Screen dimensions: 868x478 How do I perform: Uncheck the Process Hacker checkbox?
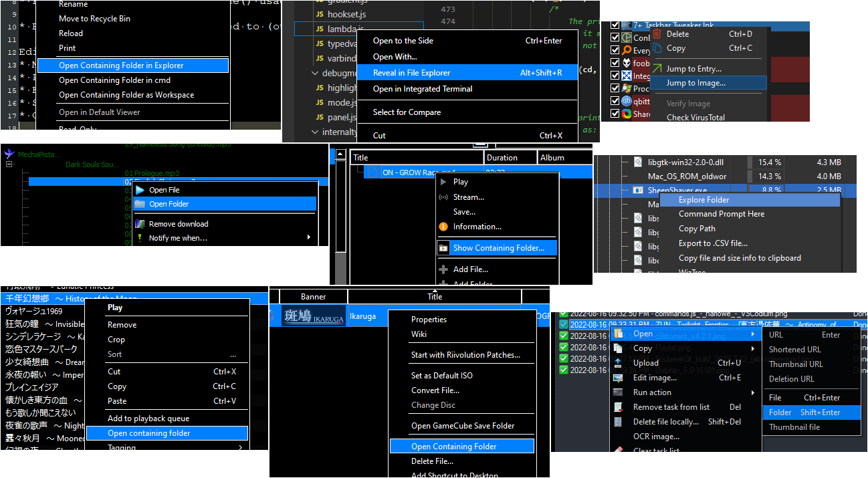(x=615, y=88)
